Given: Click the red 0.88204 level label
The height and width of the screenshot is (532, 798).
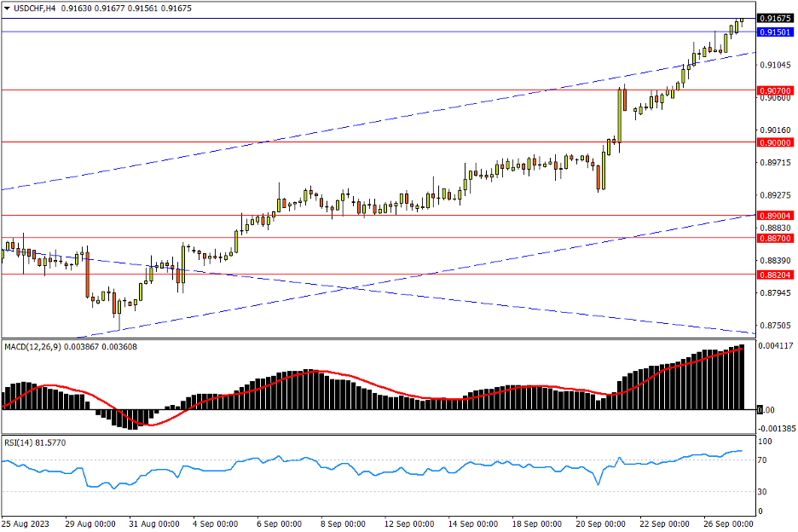Looking at the screenshot, I should coord(775,275).
